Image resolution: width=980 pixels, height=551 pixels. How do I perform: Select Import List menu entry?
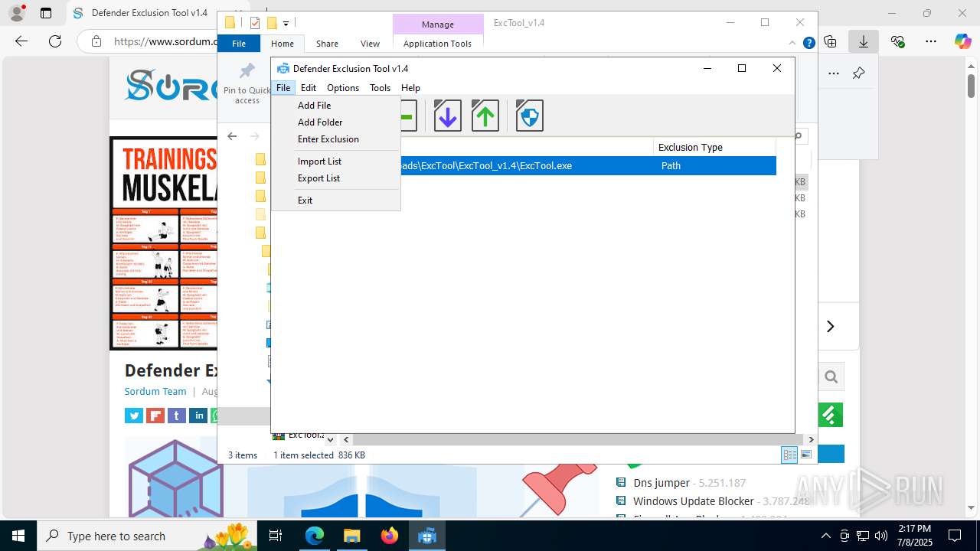pos(319,161)
